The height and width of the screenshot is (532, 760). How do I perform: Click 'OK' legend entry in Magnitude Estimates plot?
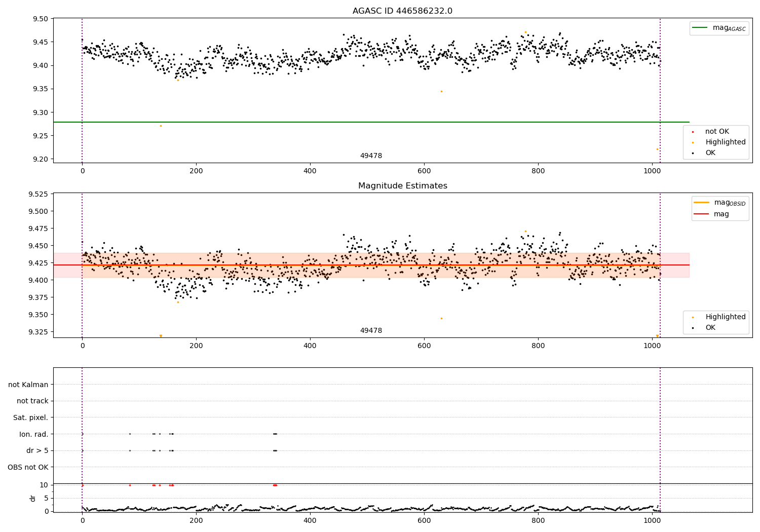click(x=710, y=328)
